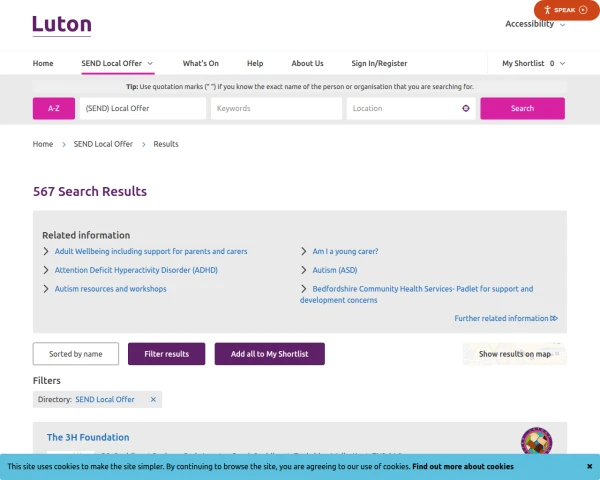
Task: Open the Help menu item
Action: pos(255,64)
